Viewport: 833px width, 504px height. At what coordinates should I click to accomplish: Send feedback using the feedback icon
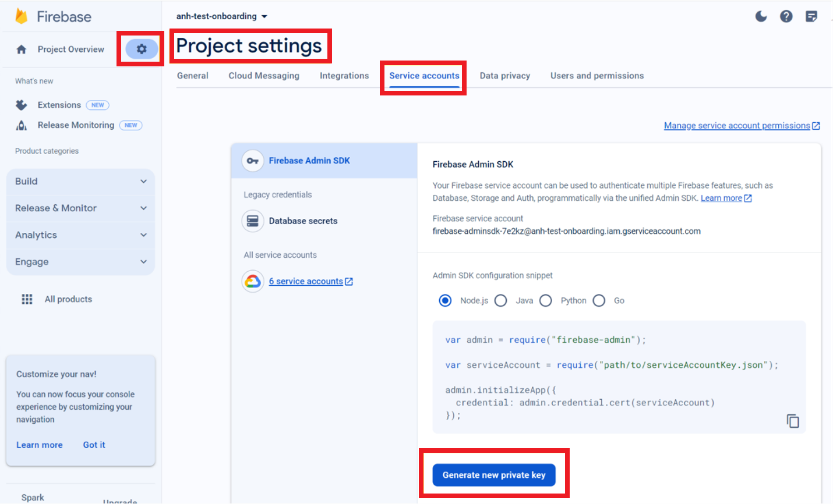pyautogui.click(x=811, y=16)
